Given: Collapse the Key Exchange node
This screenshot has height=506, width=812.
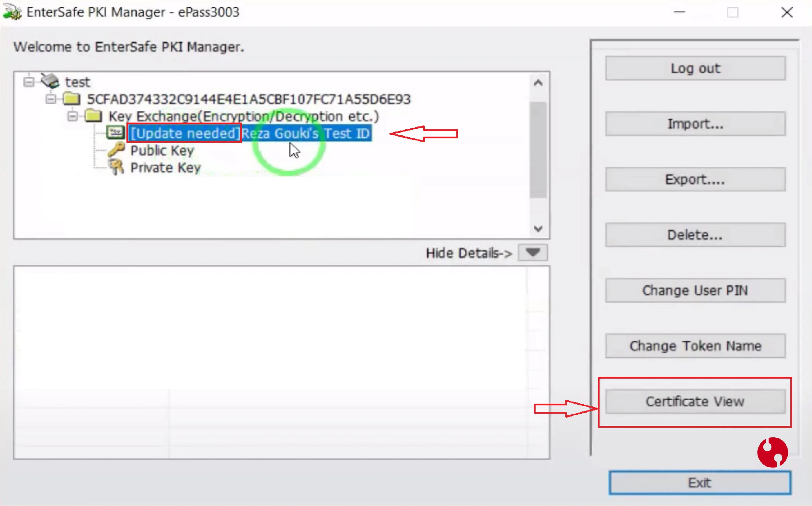Looking at the screenshot, I should (72, 116).
